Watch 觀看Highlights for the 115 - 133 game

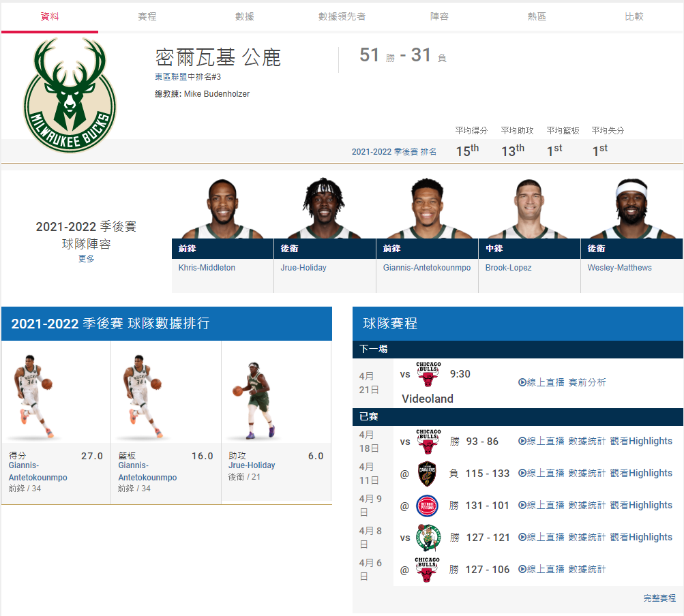[x=641, y=473]
